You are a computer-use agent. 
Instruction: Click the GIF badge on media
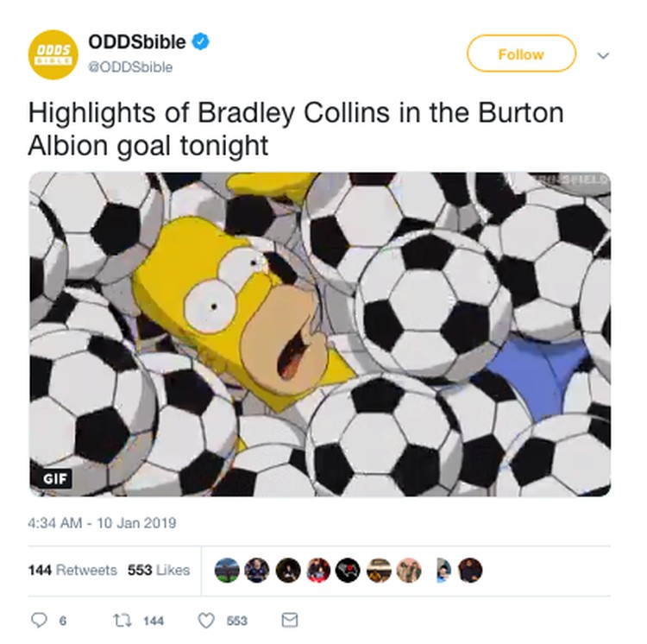(x=55, y=479)
